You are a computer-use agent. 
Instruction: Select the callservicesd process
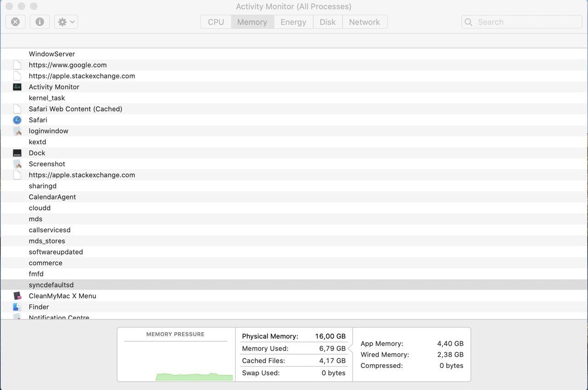click(50, 230)
